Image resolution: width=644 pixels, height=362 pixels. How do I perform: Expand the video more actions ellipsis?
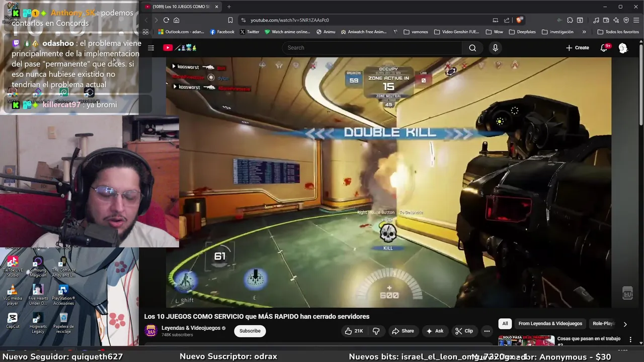487,331
